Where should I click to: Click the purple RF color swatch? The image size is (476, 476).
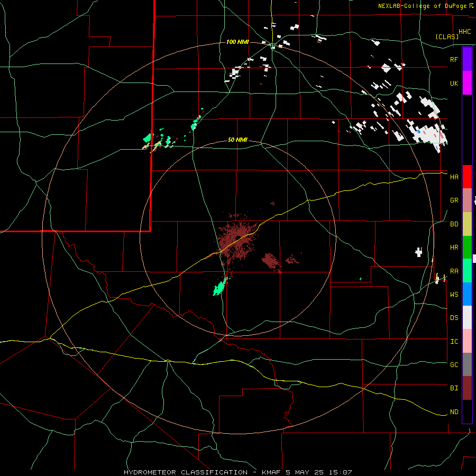click(467, 59)
